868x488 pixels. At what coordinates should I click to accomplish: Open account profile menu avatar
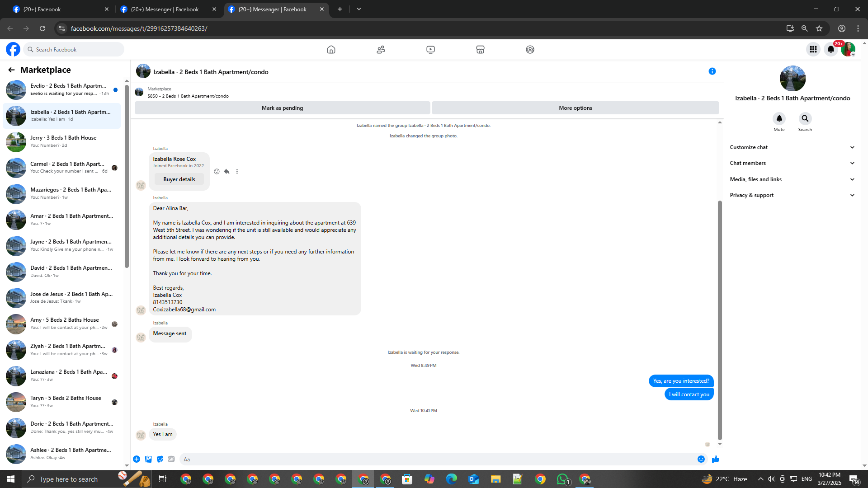click(x=848, y=50)
